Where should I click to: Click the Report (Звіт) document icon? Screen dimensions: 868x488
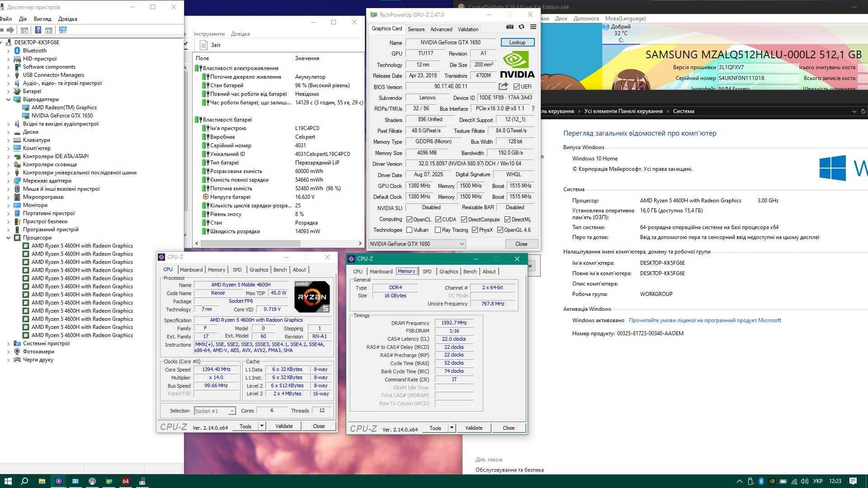point(203,45)
